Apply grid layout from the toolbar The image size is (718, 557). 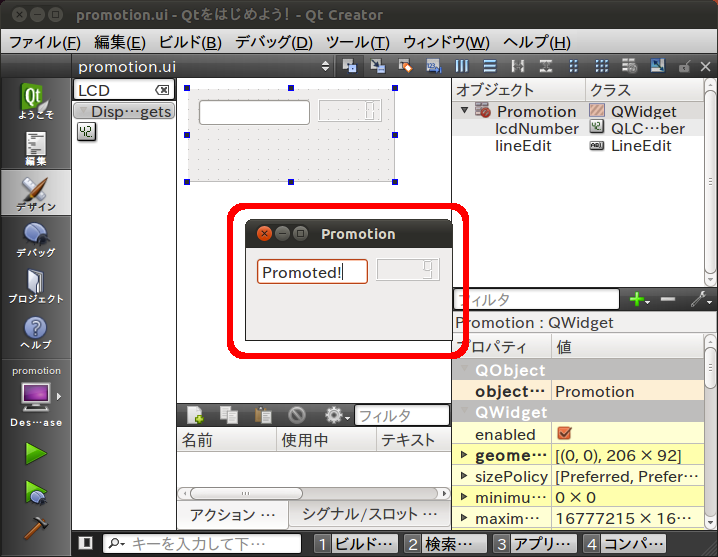tap(601, 66)
